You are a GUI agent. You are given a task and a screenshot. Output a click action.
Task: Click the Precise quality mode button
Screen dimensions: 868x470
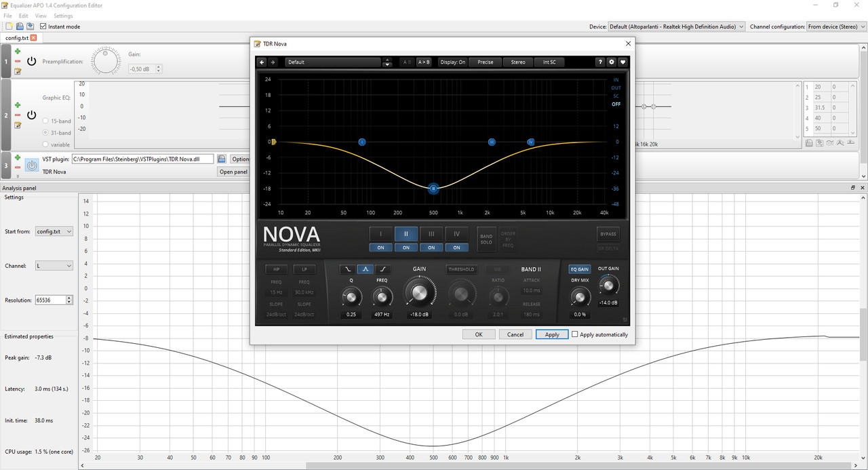point(486,62)
